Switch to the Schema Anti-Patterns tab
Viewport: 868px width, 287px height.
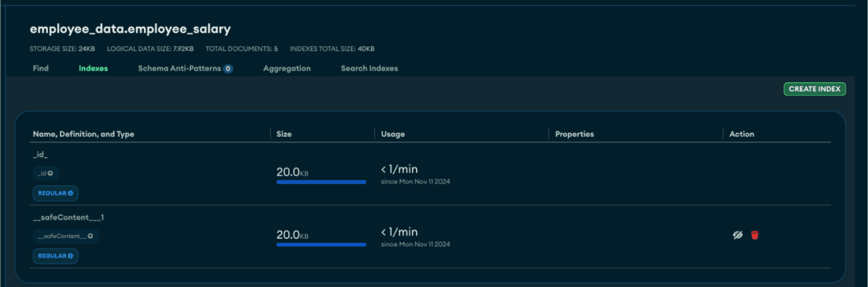pos(179,69)
